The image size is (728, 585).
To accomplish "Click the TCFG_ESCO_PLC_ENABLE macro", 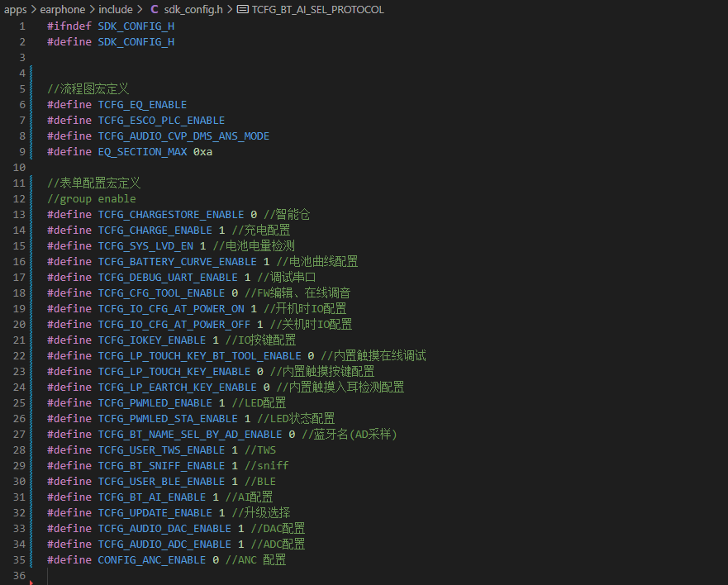I will coord(162,121).
